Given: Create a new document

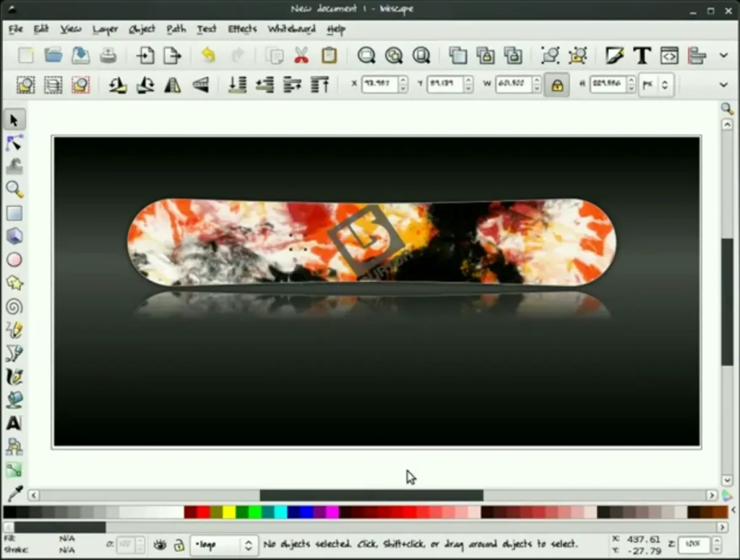Looking at the screenshot, I should coord(26,56).
